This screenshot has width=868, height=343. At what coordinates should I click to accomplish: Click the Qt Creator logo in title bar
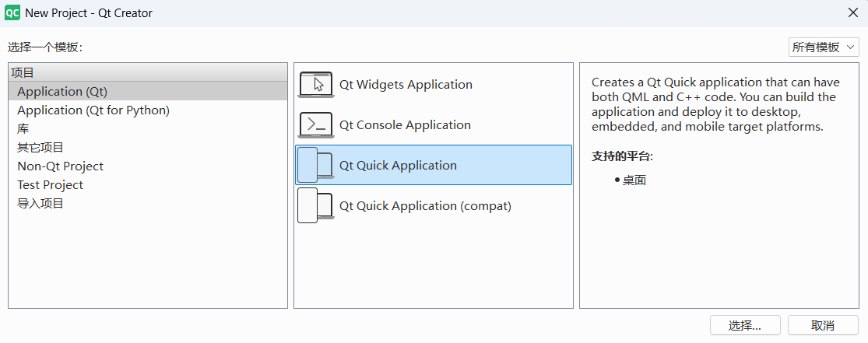coord(12,13)
